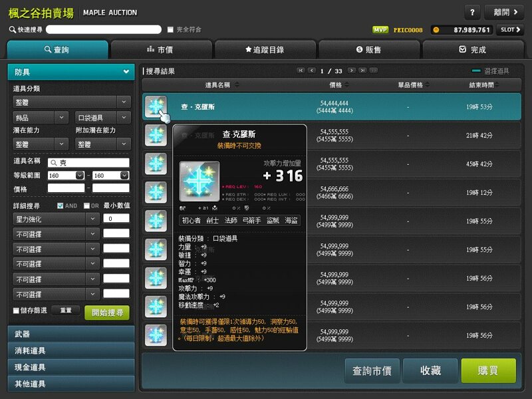Open the maximum 等級範圍 level dropdown
This screenshot has width=532, height=399.
click(x=124, y=176)
